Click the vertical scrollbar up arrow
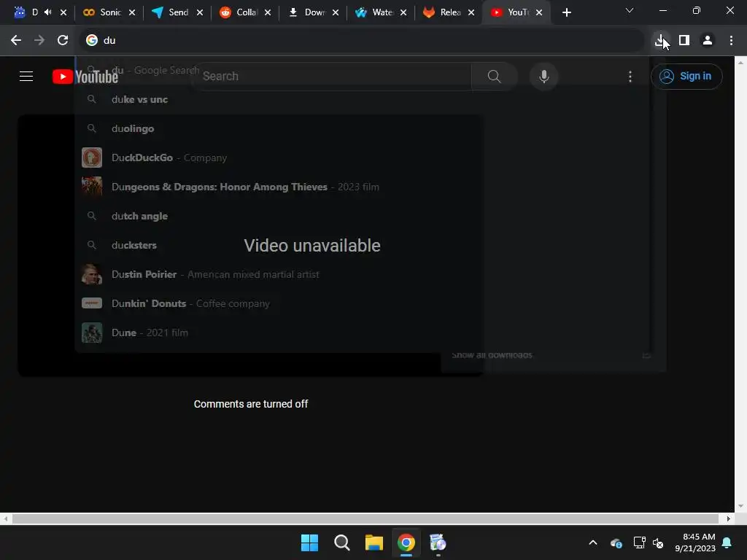This screenshot has width=747, height=560. coord(740,63)
